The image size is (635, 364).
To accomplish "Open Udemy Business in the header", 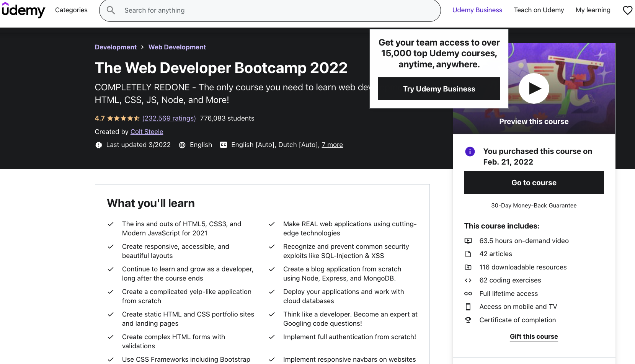I will (x=477, y=10).
